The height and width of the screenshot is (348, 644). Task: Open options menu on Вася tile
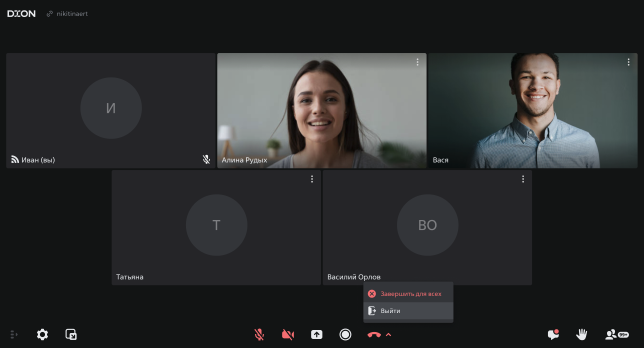pos(628,62)
